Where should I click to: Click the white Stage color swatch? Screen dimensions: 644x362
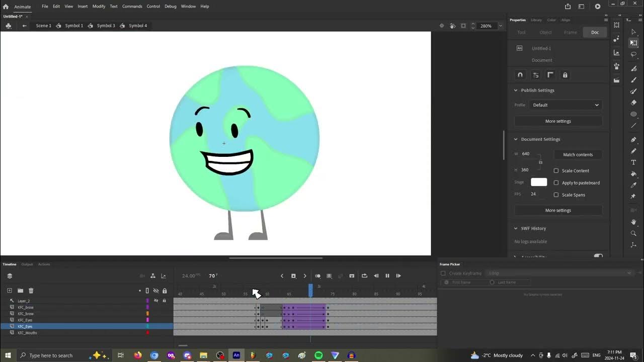[538, 182]
